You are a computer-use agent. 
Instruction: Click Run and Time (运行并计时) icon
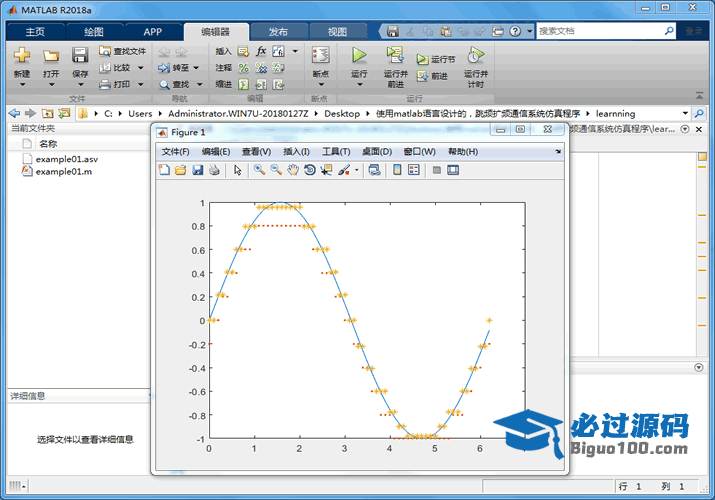coord(476,55)
